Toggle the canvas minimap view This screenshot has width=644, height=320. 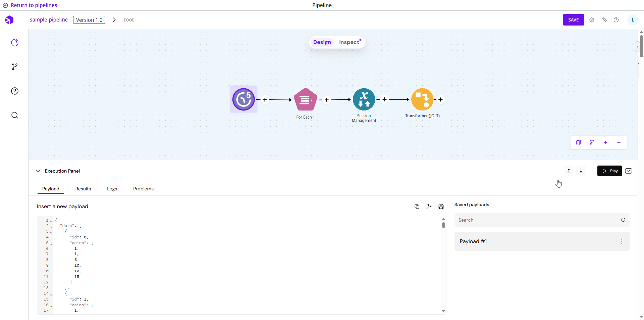click(579, 142)
